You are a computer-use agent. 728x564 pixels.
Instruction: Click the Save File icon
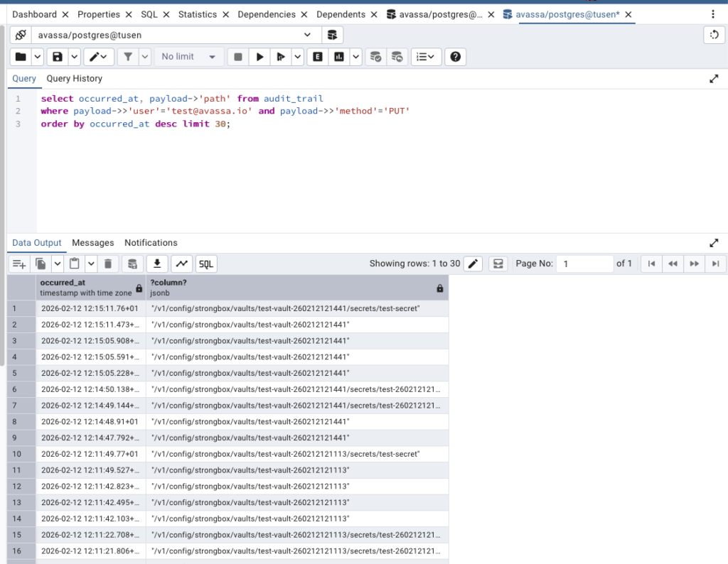click(57, 57)
